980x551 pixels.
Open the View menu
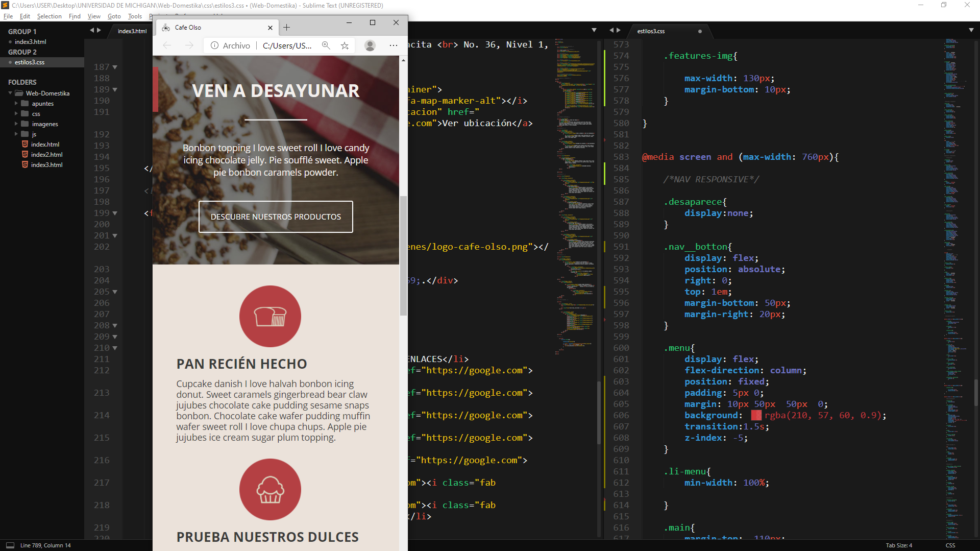click(x=94, y=16)
